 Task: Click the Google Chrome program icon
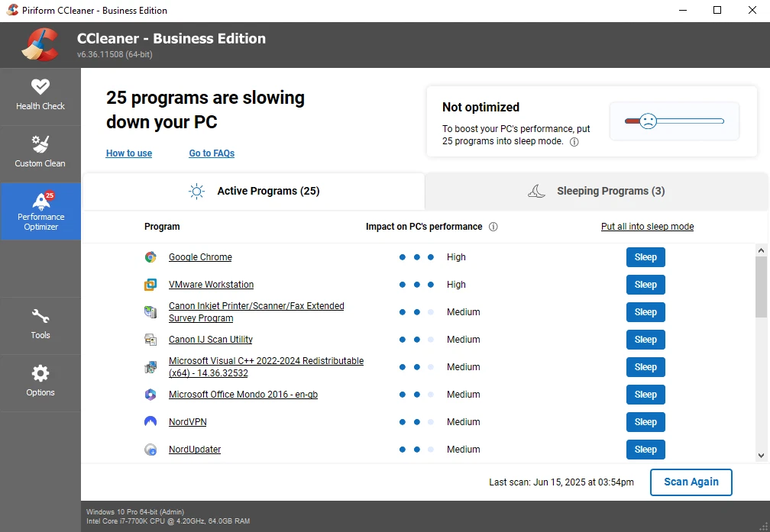(x=150, y=257)
